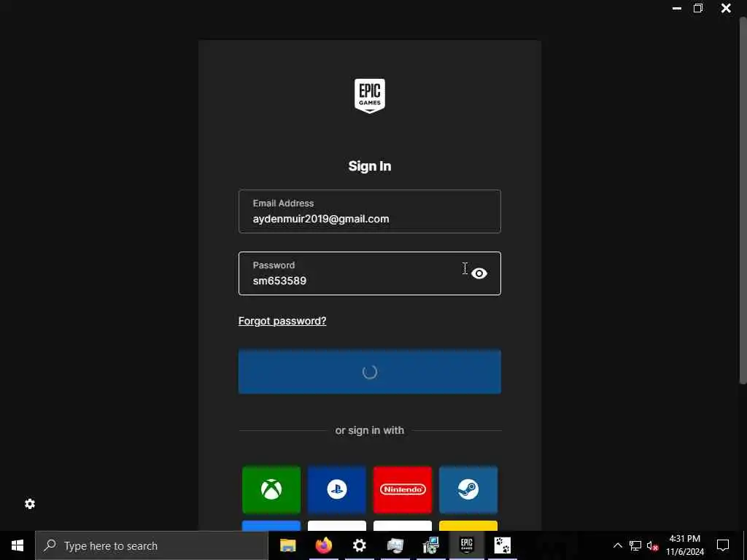747x560 pixels.
Task: Open the clock showing 4:31 PM
Action: coord(685,545)
